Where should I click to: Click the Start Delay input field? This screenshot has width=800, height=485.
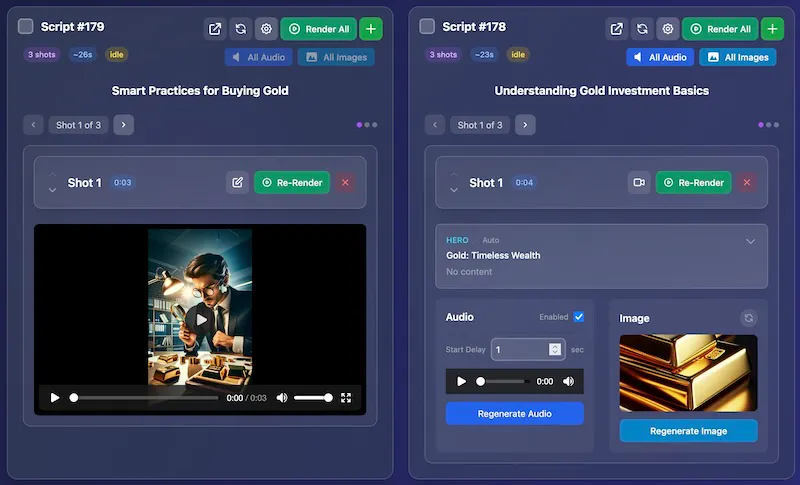(x=528, y=349)
